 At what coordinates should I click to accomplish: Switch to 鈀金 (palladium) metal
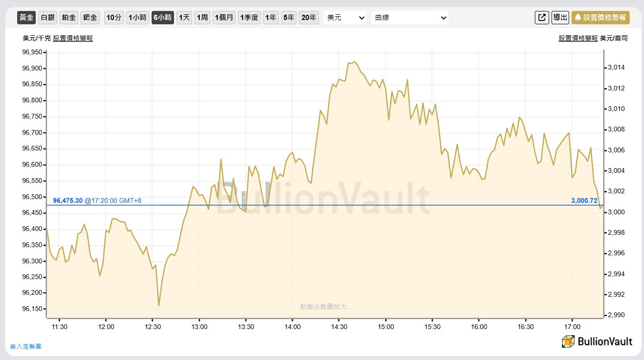click(90, 18)
